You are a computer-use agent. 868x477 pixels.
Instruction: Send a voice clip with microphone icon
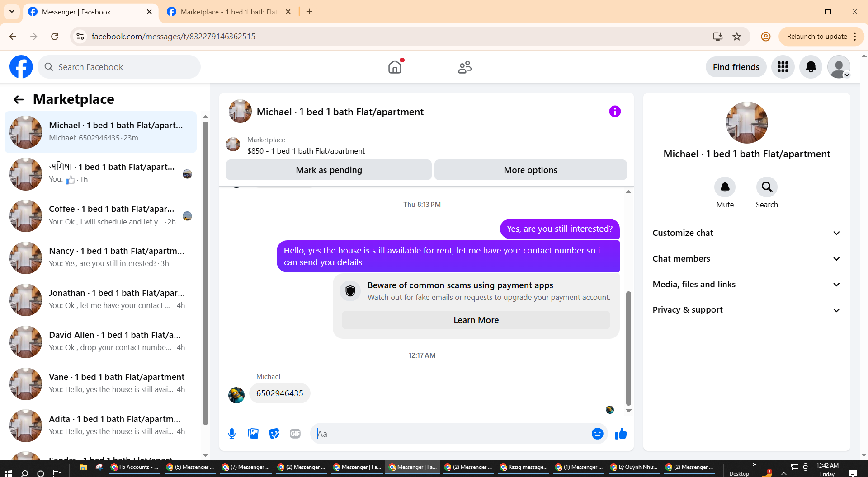[x=232, y=434]
